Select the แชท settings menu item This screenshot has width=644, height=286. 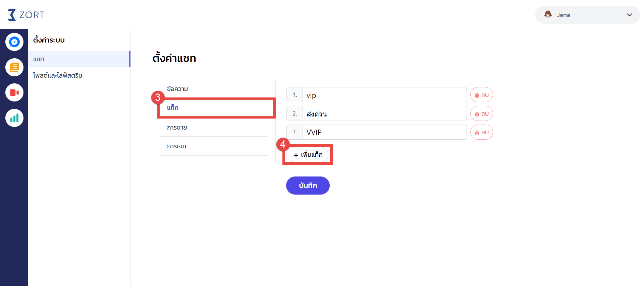[x=79, y=59]
